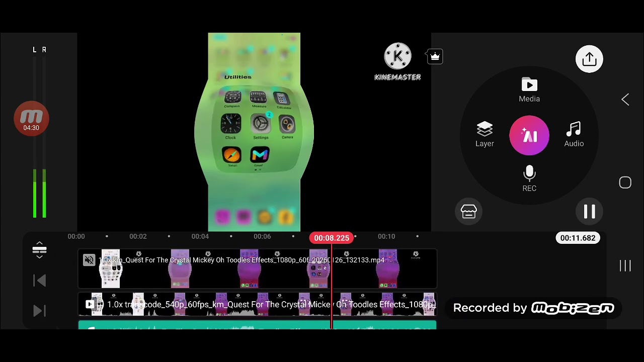This screenshot has height=362, width=644.
Task: Click the video preview area
Action: coord(254,132)
